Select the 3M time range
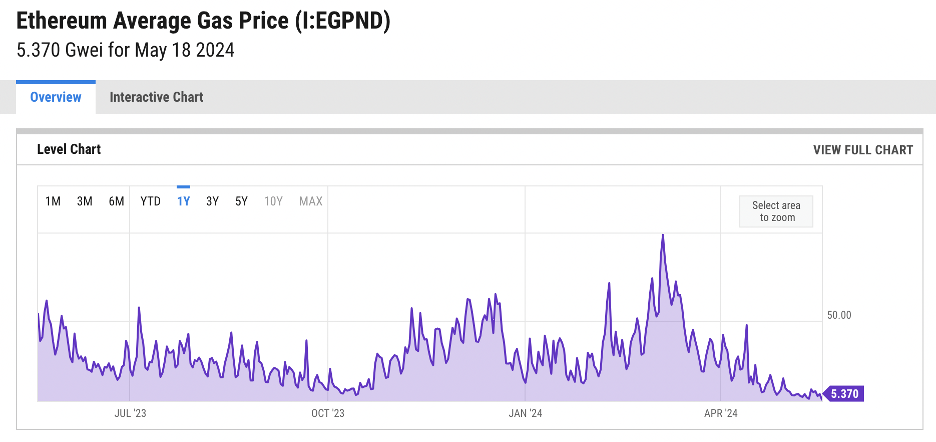 point(85,201)
